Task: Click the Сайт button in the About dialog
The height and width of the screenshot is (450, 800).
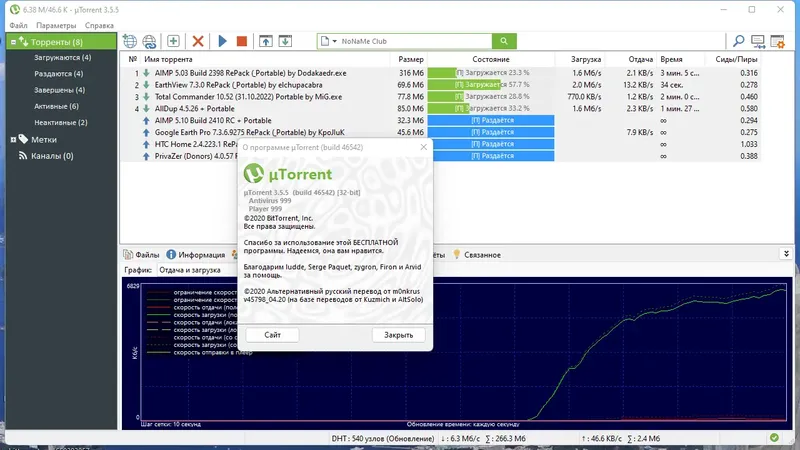Action: 272,335
